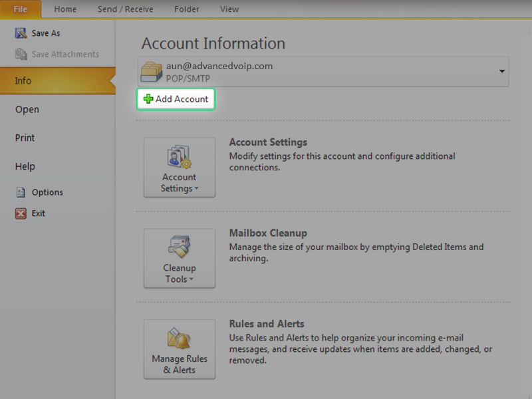532x399 pixels.
Task: Choose the Save As menu label
Action: [46, 33]
